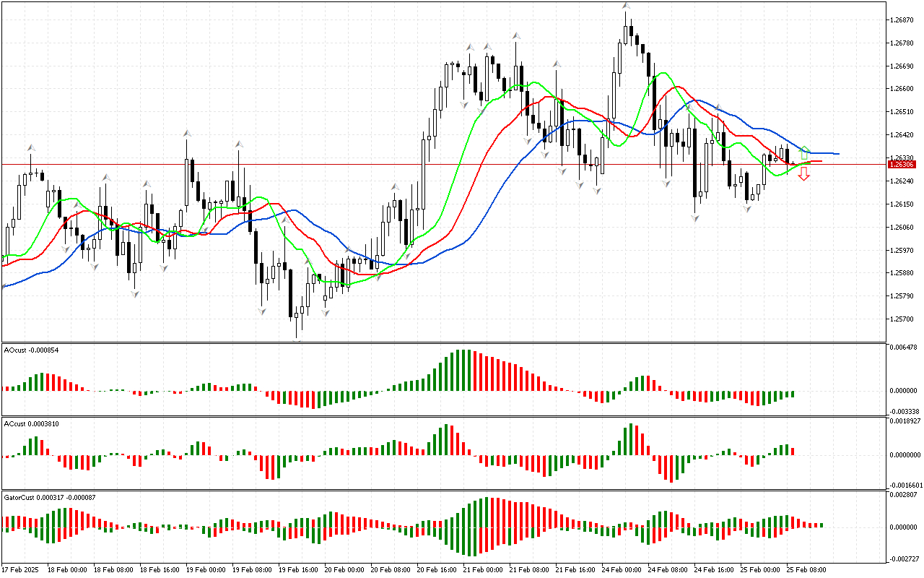Screen dimensions: 924x578
Task: Click the red down arrow outline below the last candle
Action: tap(803, 173)
